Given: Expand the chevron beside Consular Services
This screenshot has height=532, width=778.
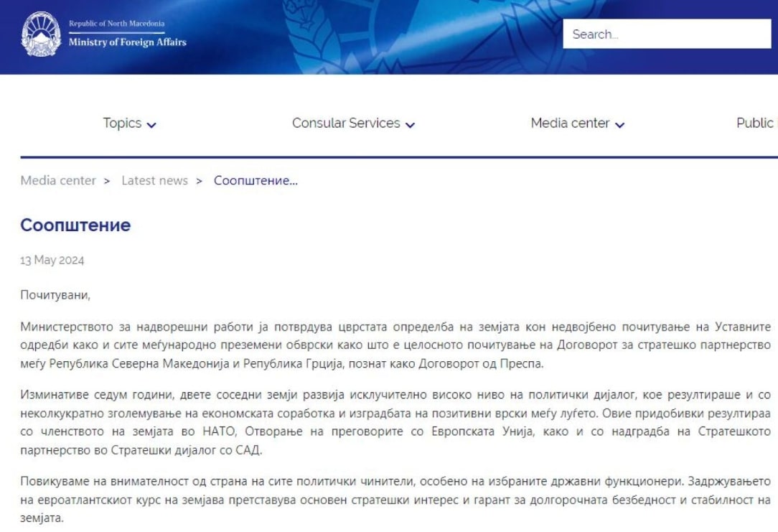Looking at the screenshot, I should (410, 125).
